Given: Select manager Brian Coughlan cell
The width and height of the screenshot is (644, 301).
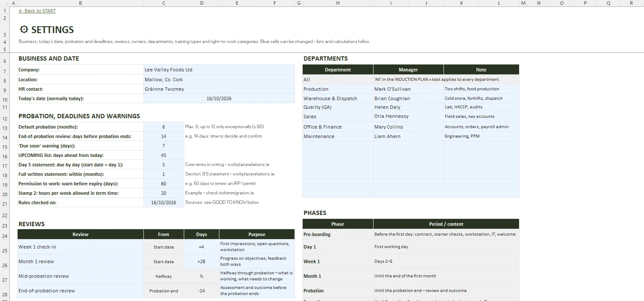Looking at the screenshot, I should (x=408, y=98).
